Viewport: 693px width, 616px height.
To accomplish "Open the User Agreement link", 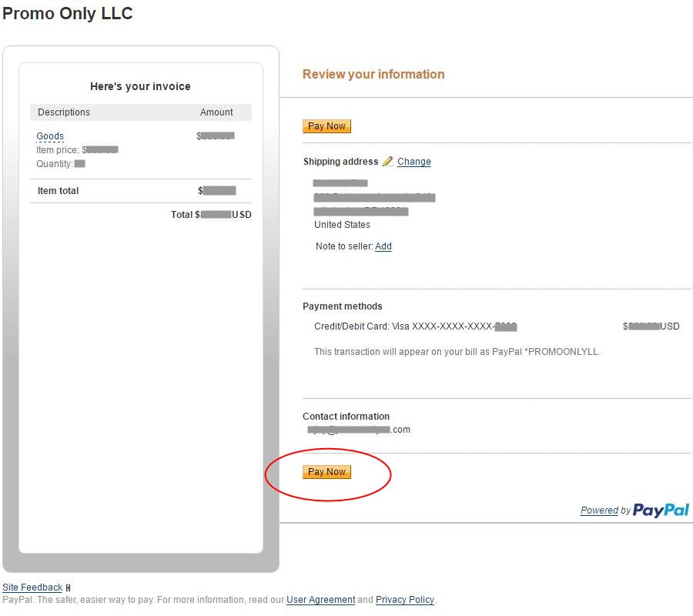I will pyautogui.click(x=320, y=600).
